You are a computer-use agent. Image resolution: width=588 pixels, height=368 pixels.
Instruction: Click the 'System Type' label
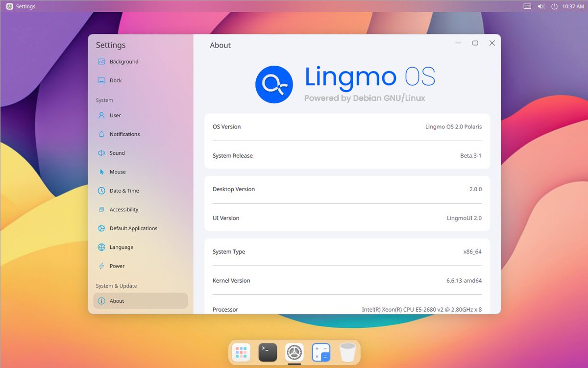click(229, 252)
